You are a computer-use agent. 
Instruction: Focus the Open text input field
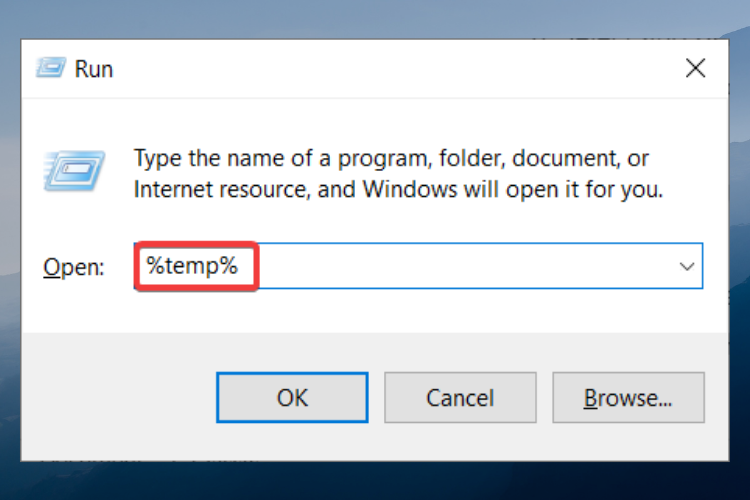tap(418, 266)
